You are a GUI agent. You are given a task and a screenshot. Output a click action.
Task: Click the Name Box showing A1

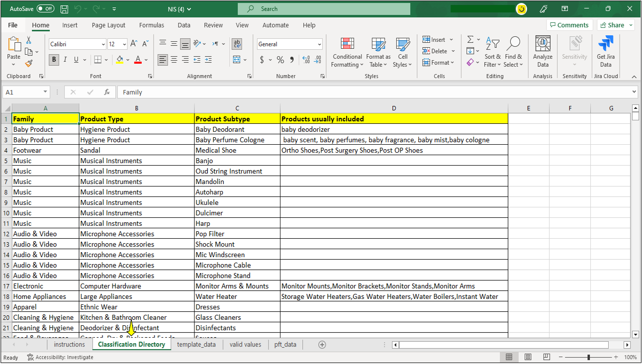[22, 92]
